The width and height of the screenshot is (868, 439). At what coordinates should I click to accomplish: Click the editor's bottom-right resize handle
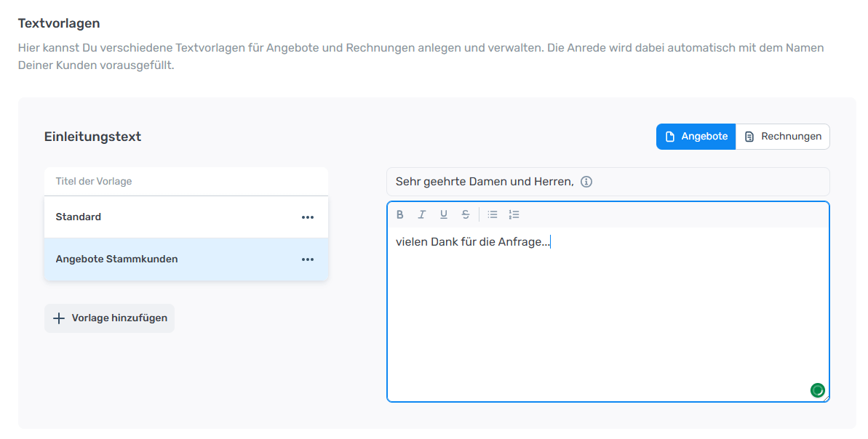pos(827,398)
